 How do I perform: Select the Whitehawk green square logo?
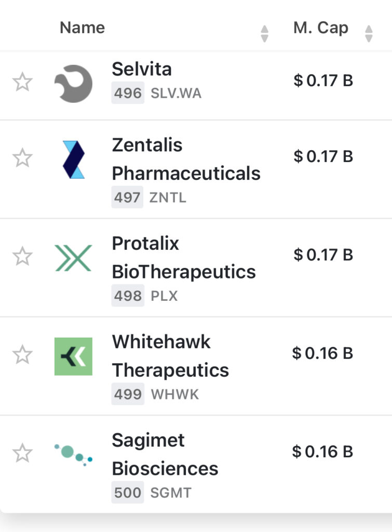(x=73, y=356)
